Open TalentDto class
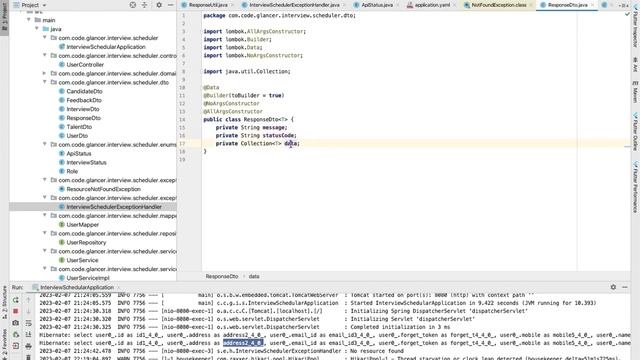 click(79, 127)
